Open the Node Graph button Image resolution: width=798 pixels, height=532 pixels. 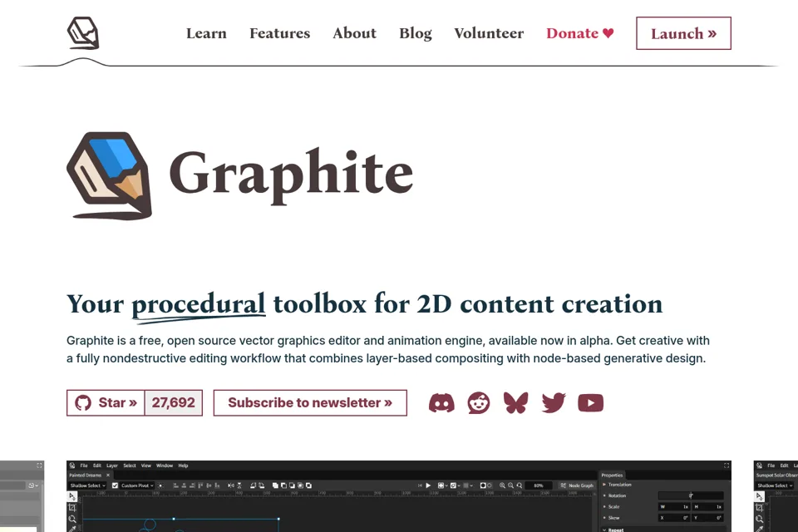pyautogui.click(x=577, y=485)
